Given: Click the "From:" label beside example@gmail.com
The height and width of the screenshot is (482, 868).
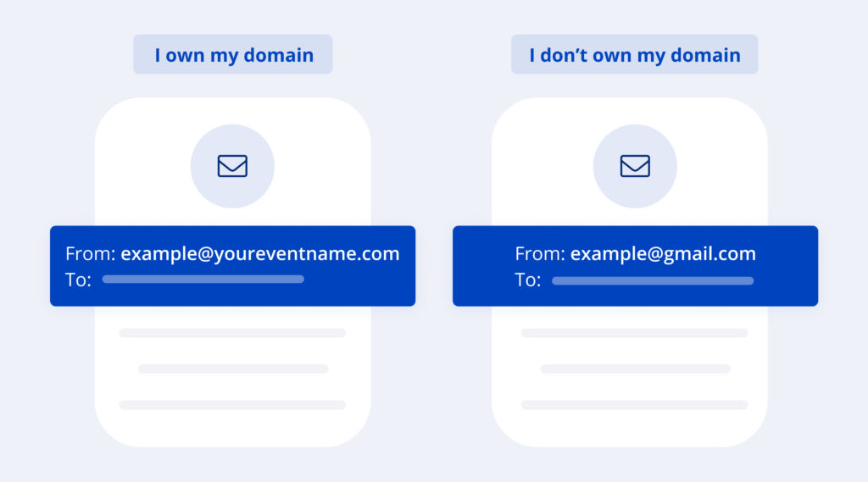Looking at the screenshot, I should [539, 253].
